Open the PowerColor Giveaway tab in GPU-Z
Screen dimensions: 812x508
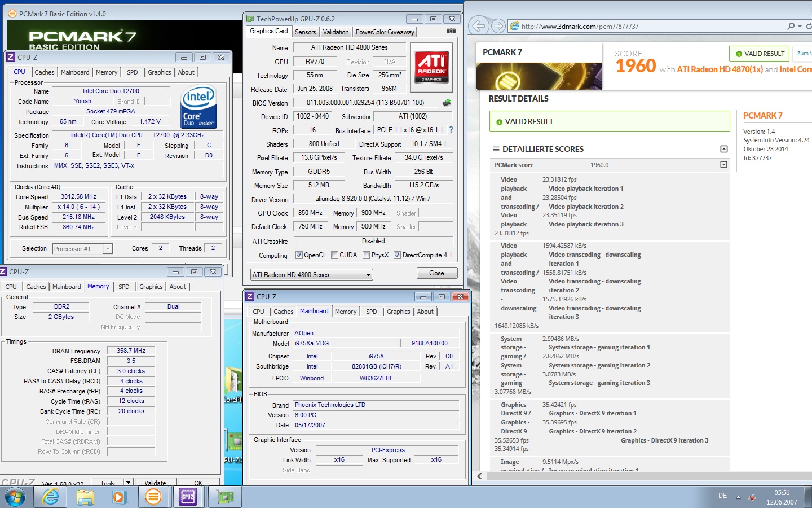pos(385,32)
